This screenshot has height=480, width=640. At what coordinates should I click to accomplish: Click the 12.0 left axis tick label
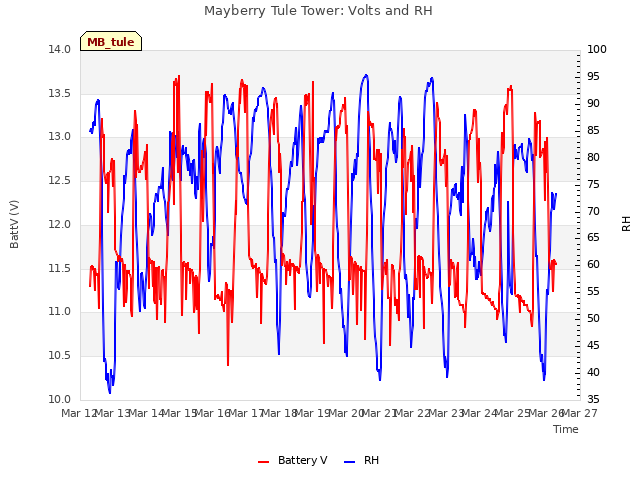point(60,224)
